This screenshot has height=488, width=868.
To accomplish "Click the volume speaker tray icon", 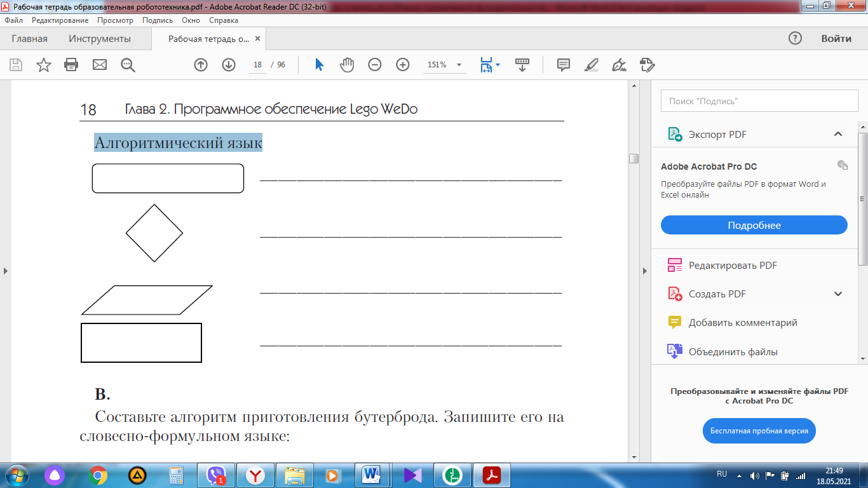I will (x=755, y=475).
